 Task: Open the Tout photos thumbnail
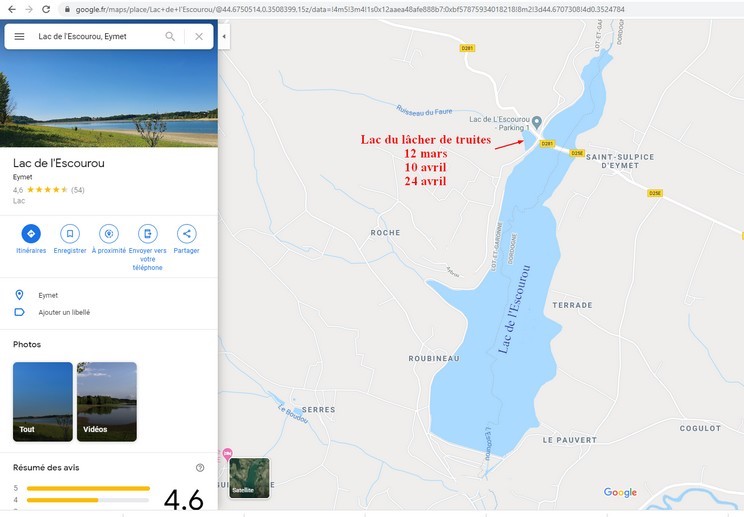pyautogui.click(x=43, y=401)
